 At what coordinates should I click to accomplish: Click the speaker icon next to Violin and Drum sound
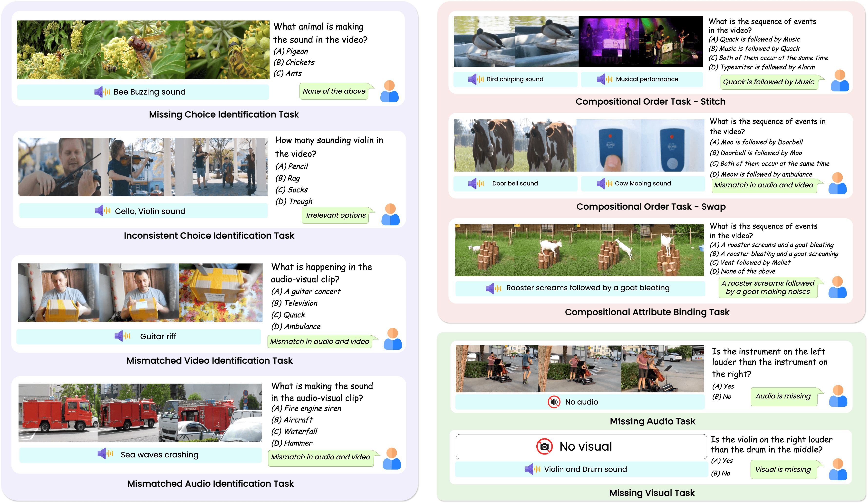[x=532, y=469]
